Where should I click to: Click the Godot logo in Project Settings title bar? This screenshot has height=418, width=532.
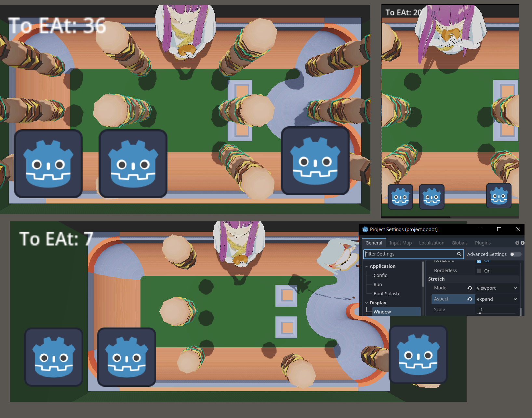point(365,229)
